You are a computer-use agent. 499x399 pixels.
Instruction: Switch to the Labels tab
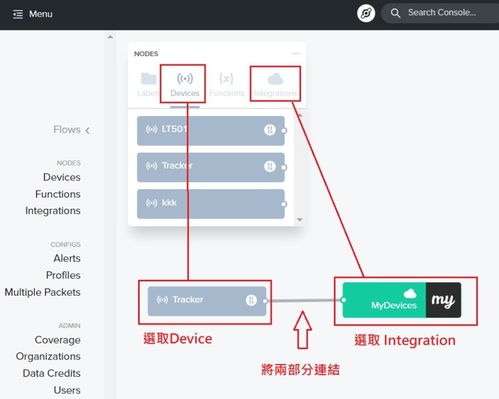tap(148, 85)
